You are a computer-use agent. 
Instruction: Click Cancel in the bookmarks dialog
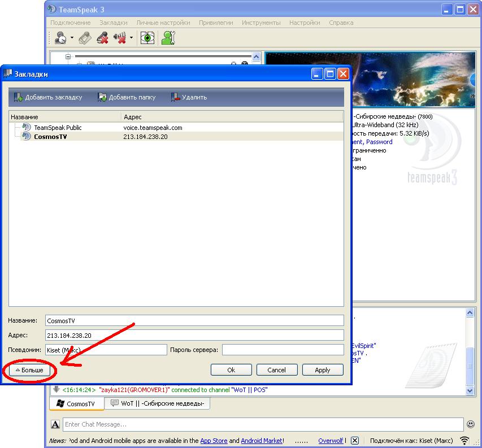277,370
